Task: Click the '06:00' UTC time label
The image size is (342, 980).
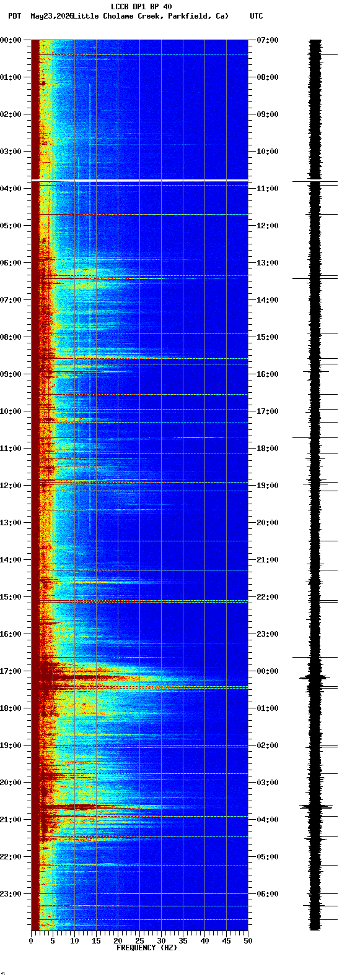Action: 267,894
